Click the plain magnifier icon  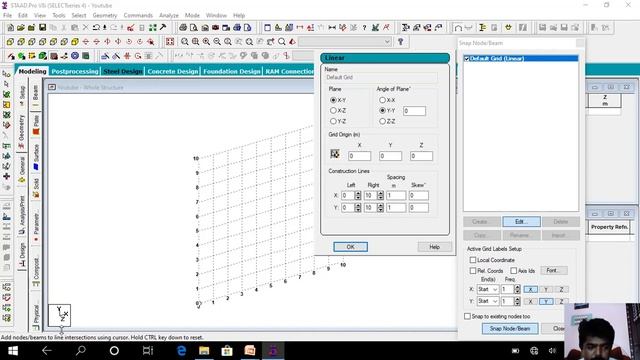click(x=282, y=42)
